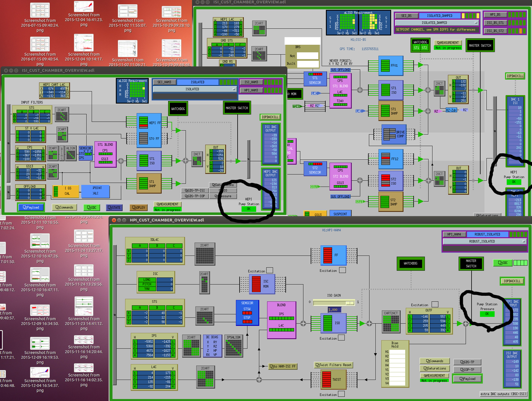532x401 pixels.
Task: Open Saturations screen in HPI window
Action: click(x=434, y=368)
